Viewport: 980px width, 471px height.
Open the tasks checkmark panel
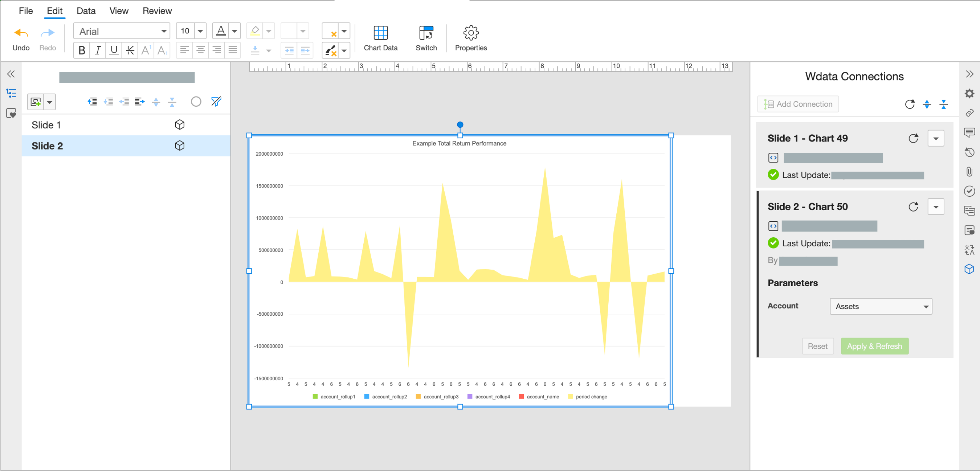[969, 191]
